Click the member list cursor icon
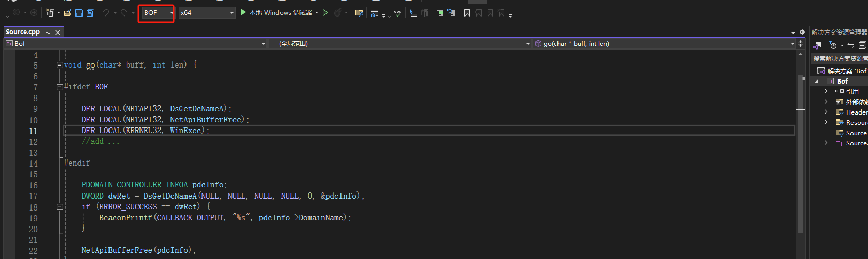Image resolution: width=868 pixels, height=259 pixels. [413, 13]
